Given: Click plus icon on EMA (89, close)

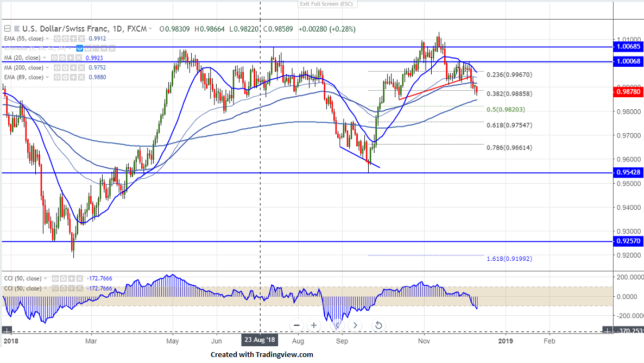Looking at the screenshot, I should [x=73, y=77].
